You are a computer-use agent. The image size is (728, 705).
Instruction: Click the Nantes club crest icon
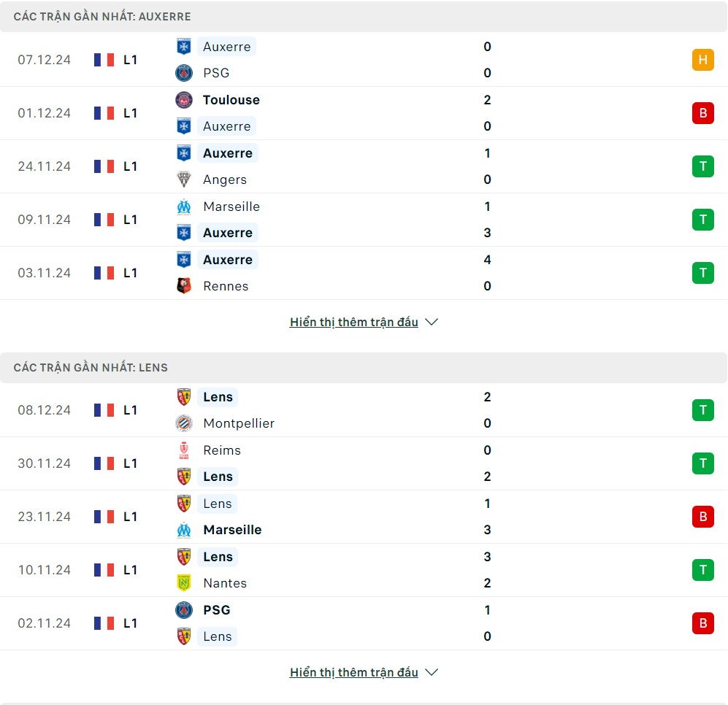(x=184, y=583)
